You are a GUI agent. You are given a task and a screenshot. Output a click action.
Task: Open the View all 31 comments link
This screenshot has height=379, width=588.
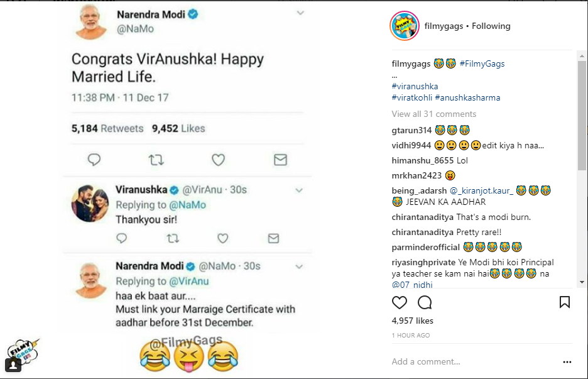pyautogui.click(x=433, y=113)
